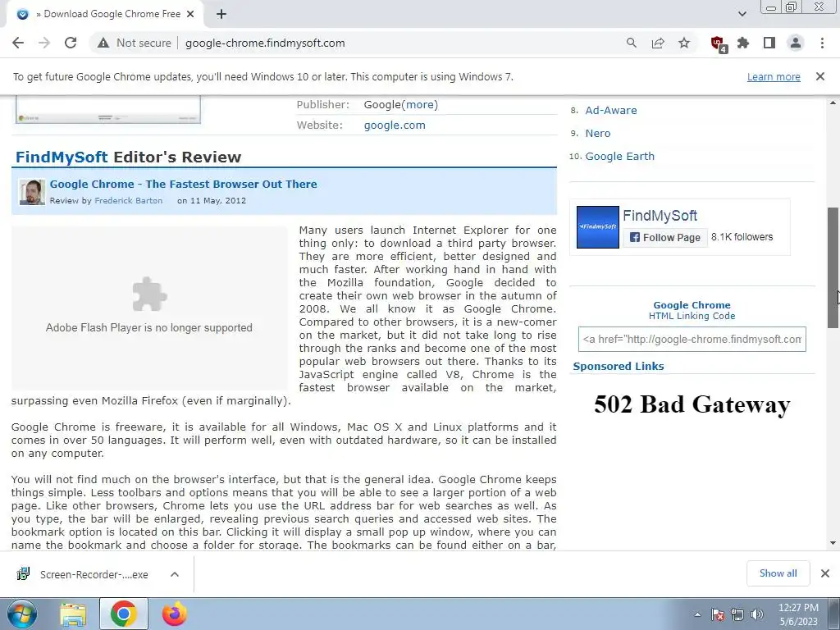Click the 502 Bad Gateway text

tap(692, 404)
